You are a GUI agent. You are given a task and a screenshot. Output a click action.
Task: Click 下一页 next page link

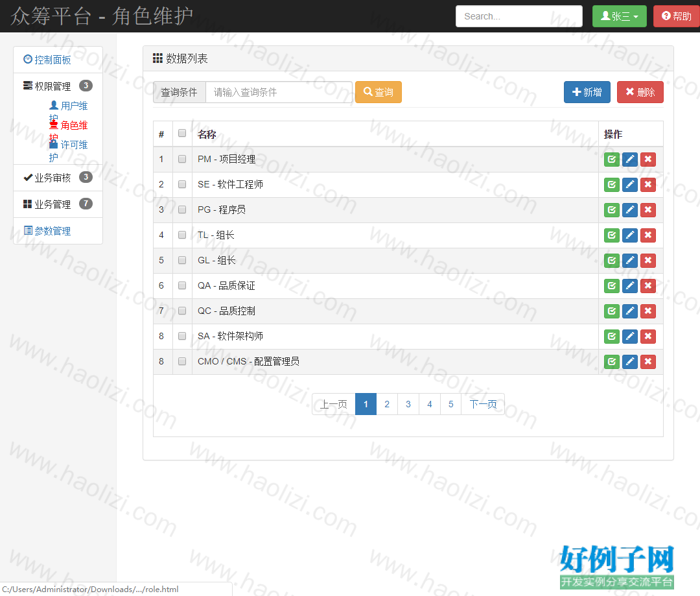(483, 404)
